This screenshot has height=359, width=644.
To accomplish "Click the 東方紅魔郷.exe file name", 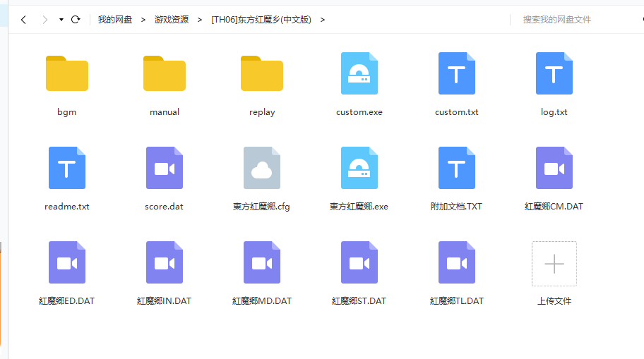I will tap(359, 207).
